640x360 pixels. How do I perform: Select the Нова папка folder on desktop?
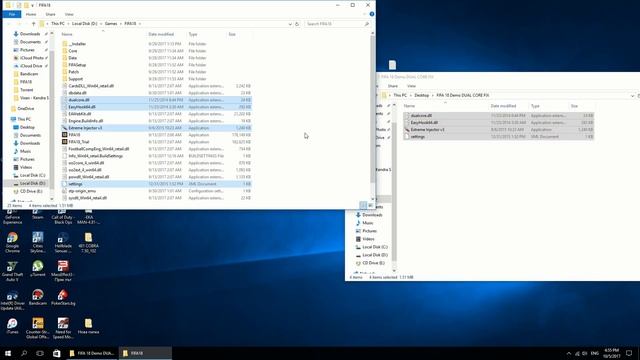click(88, 327)
